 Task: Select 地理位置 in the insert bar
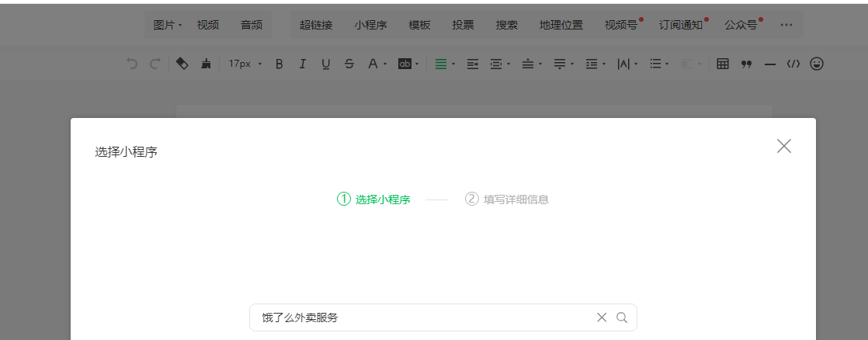point(561,25)
